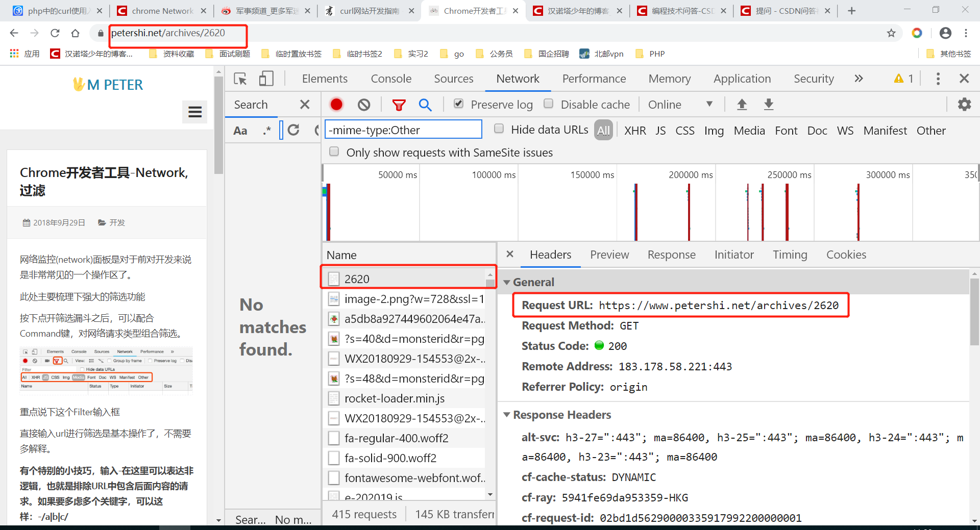Go to browser home page
This screenshot has height=530, width=980.
coord(76,33)
